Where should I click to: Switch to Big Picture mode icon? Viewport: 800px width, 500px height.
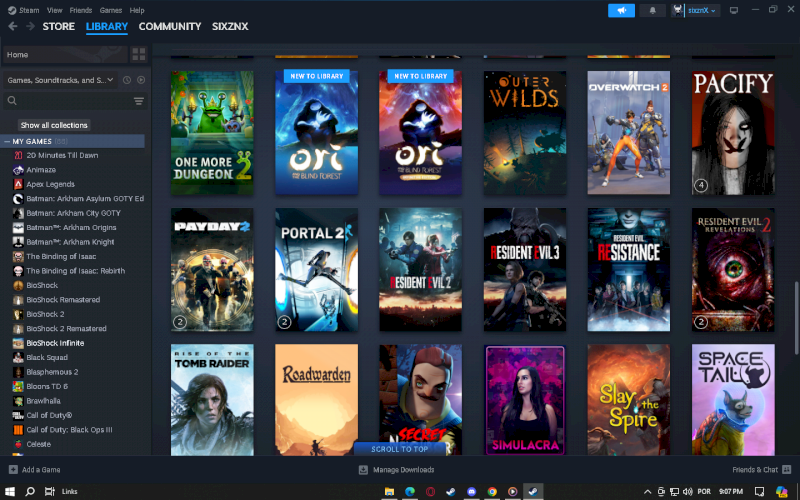pyautogui.click(x=734, y=10)
